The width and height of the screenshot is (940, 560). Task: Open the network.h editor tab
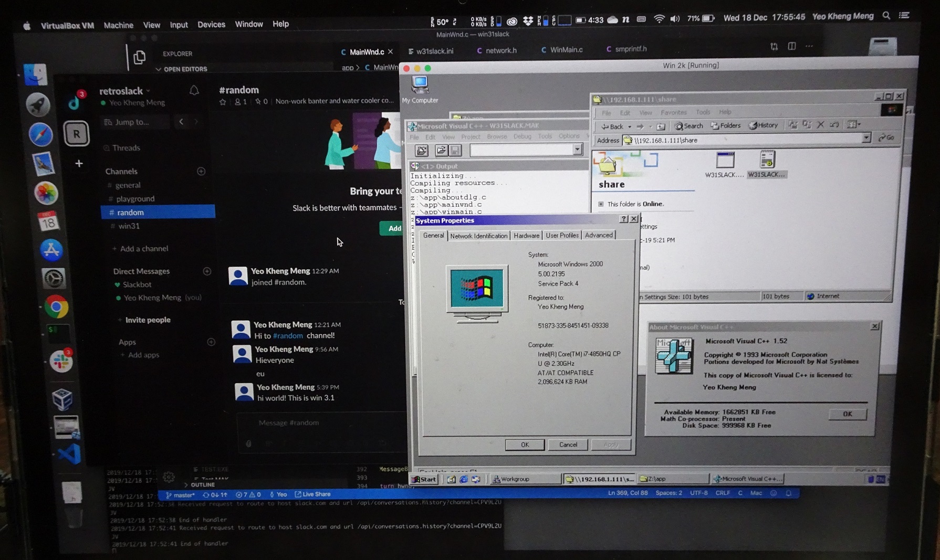[x=496, y=50]
